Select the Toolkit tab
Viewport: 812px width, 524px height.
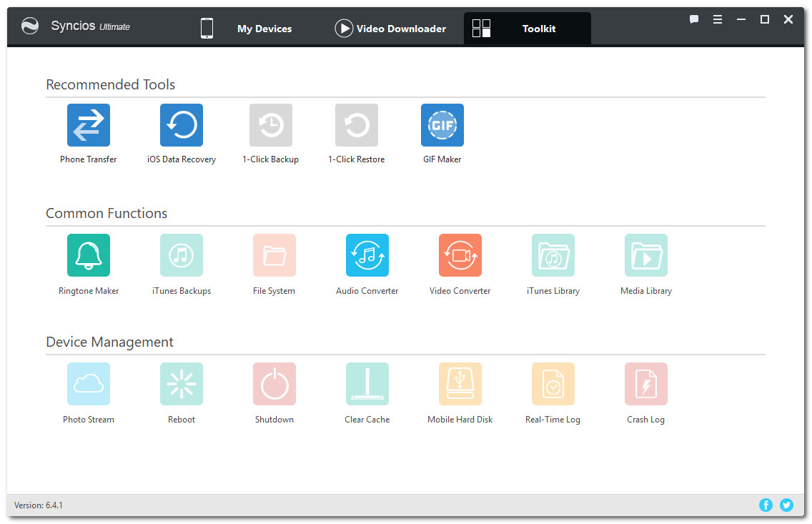528,29
